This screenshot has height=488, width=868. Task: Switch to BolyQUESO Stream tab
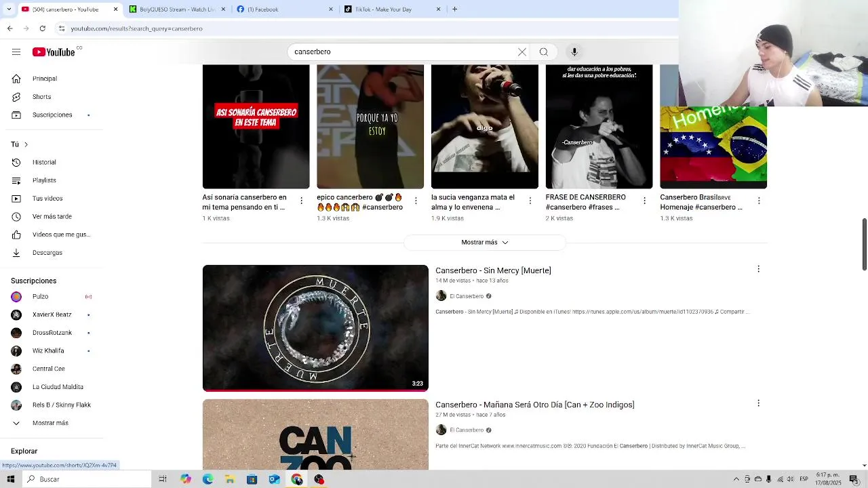coord(178,9)
